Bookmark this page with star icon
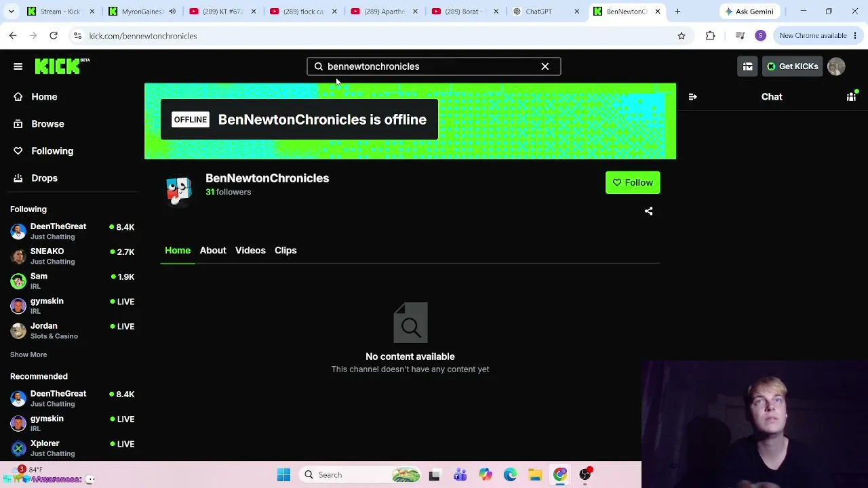Screen dimensions: 868x488 click(682, 36)
